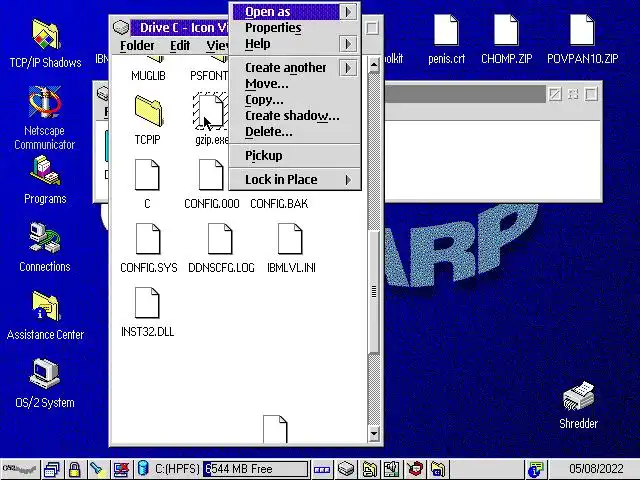Click the blue cylinder disk icon in WarpCenter
640x480 pixels.
[143, 468]
